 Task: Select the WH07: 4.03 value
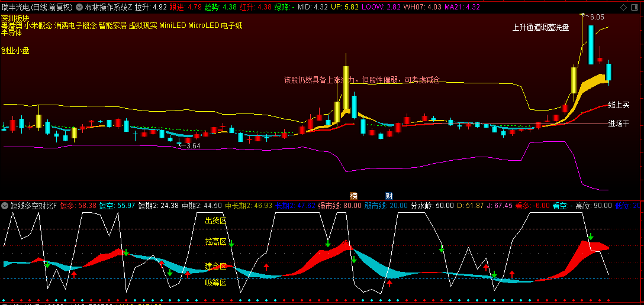point(423,7)
